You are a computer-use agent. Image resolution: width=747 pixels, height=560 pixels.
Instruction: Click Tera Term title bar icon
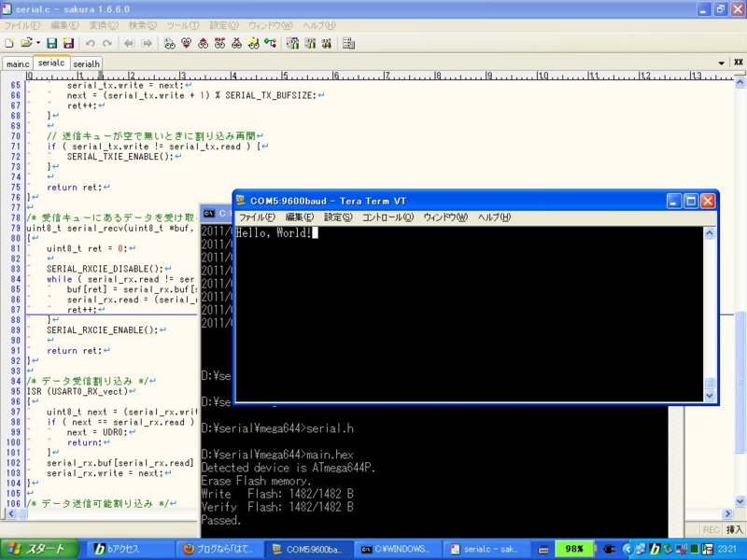click(241, 201)
